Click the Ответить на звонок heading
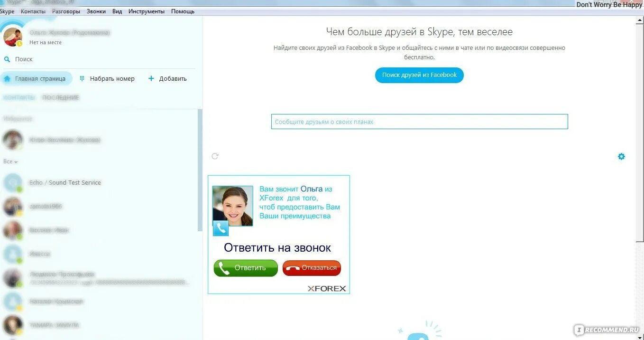644x340 pixels. click(277, 248)
